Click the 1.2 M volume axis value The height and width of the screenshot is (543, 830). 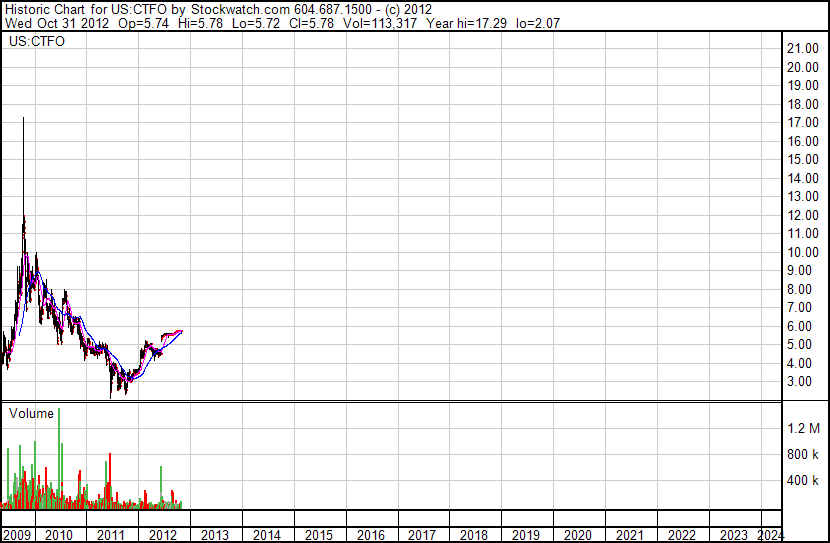pos(804,428)
